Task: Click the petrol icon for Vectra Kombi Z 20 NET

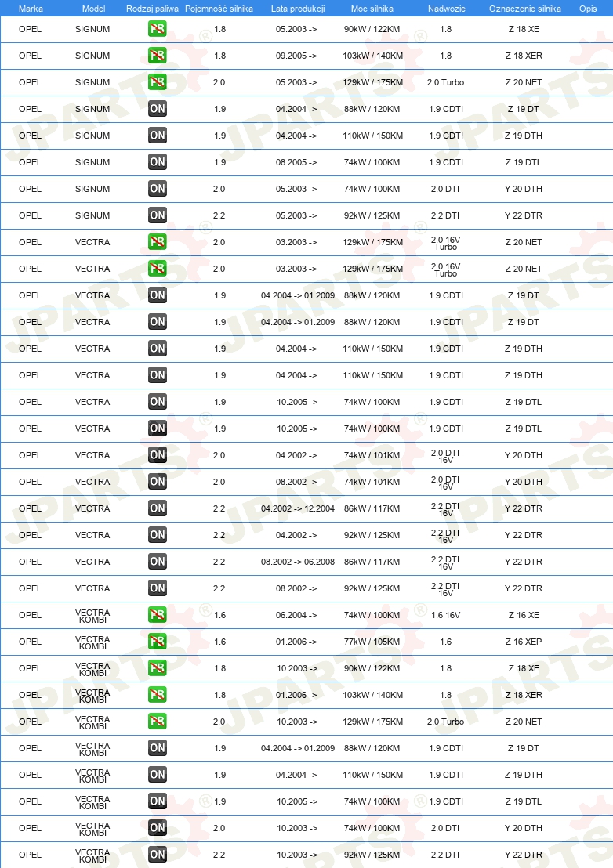Action: click(158, 722)
